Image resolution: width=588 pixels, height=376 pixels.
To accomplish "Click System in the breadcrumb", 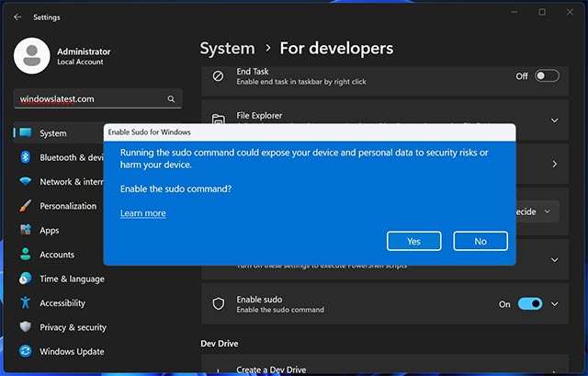I will pos(227,49).
